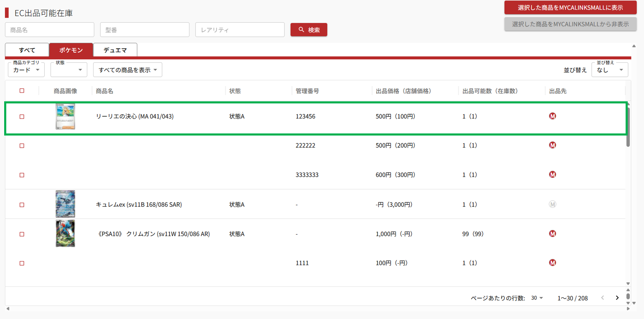Open the 並び替え sort dropdown
This screenshot has height=319, width=644.
click(x=609, y=70)
